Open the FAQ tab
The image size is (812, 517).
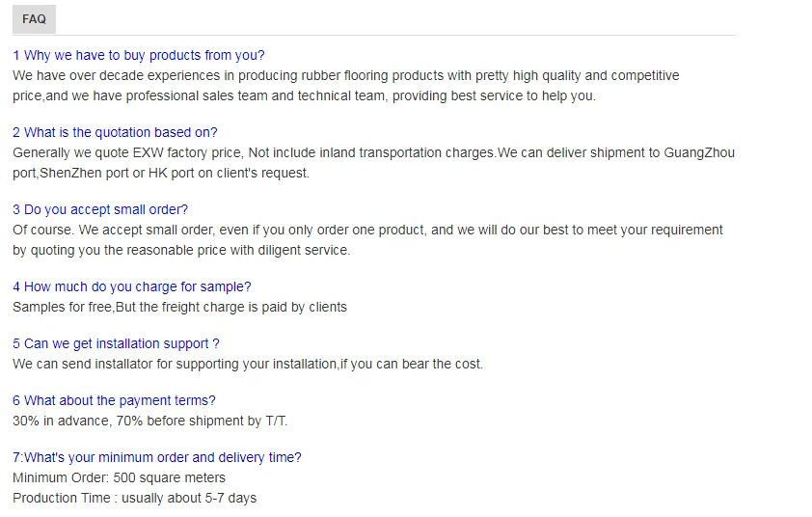coord(34,19)
